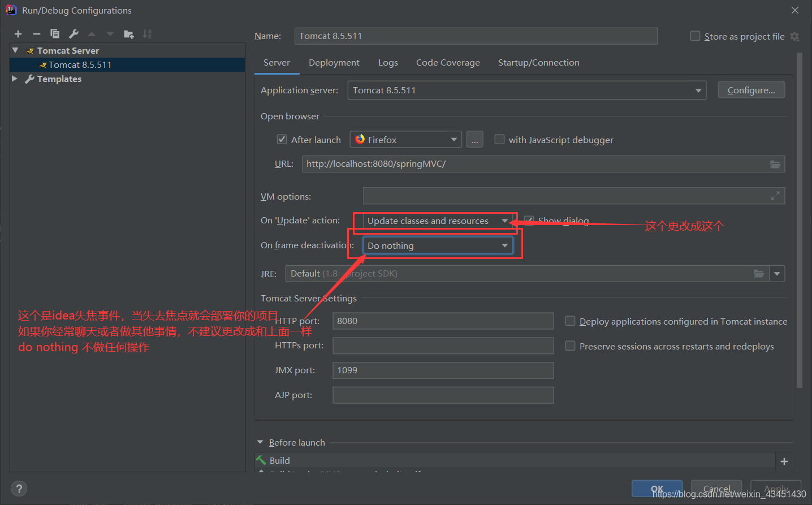
Task: Toggle Show dialog checkbox
Action: tap(529, 220)
